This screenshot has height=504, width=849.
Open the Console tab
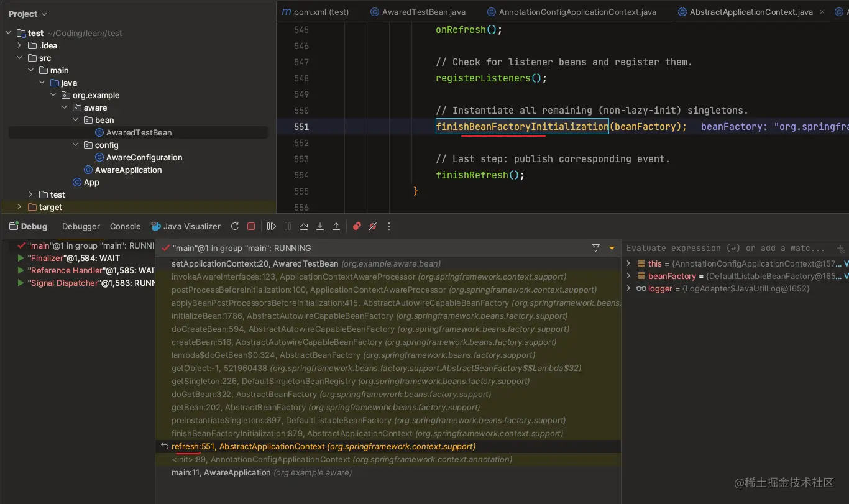126,227
